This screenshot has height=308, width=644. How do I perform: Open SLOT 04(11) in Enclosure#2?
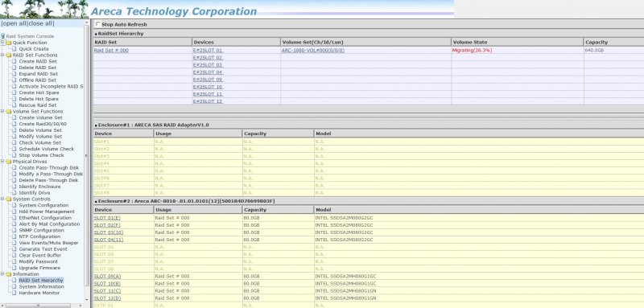pos(109,240)
